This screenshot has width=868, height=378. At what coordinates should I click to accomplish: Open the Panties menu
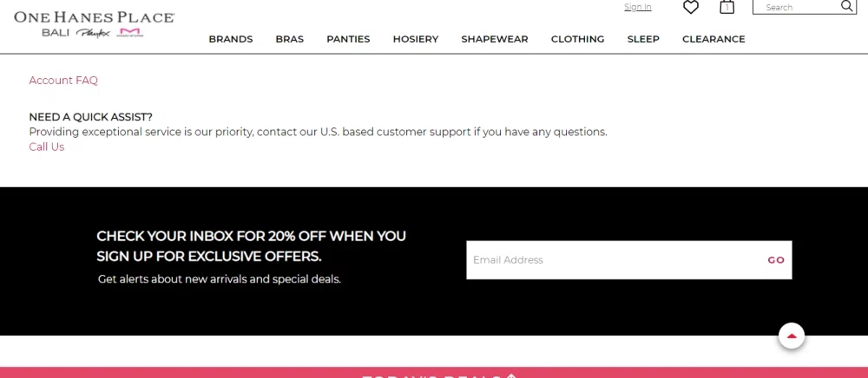[348, 39]
